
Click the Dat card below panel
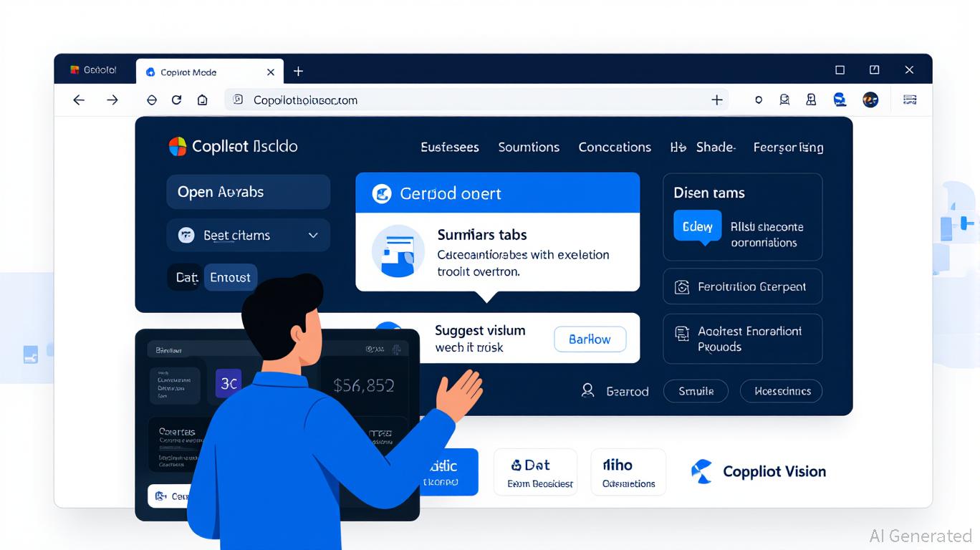point(535,472)
